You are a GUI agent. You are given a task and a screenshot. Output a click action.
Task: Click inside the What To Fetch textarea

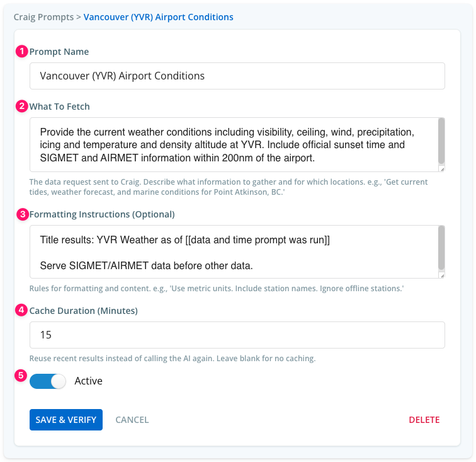[x=234, y=145]
